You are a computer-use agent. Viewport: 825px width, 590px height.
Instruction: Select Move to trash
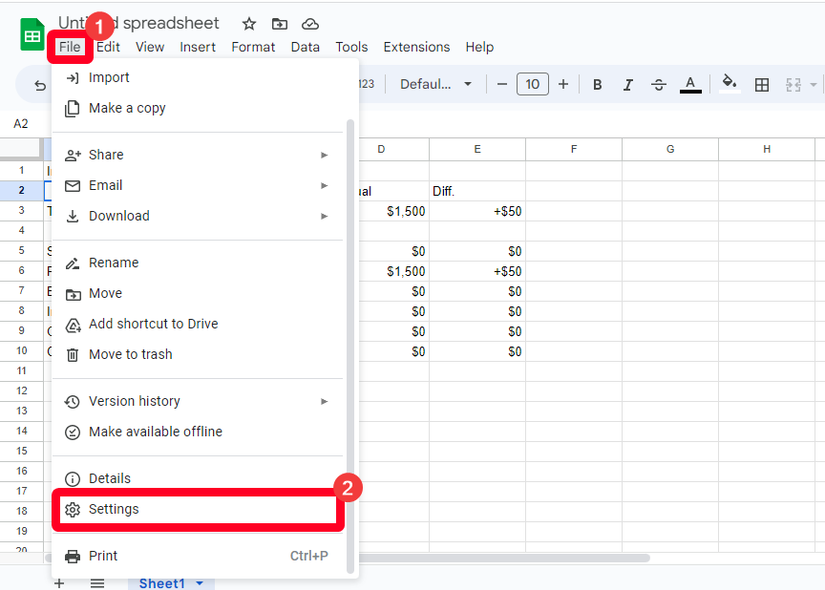coord(198,354)
